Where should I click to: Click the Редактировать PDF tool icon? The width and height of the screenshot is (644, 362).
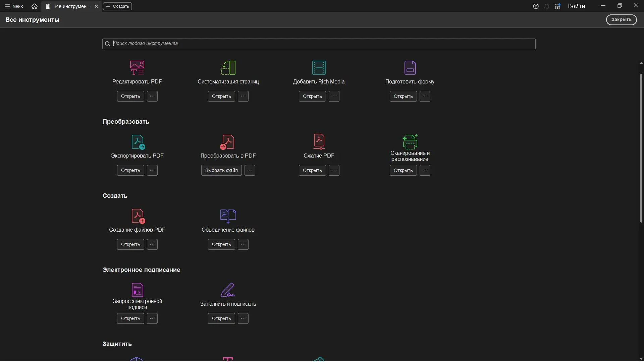point(137,68)
